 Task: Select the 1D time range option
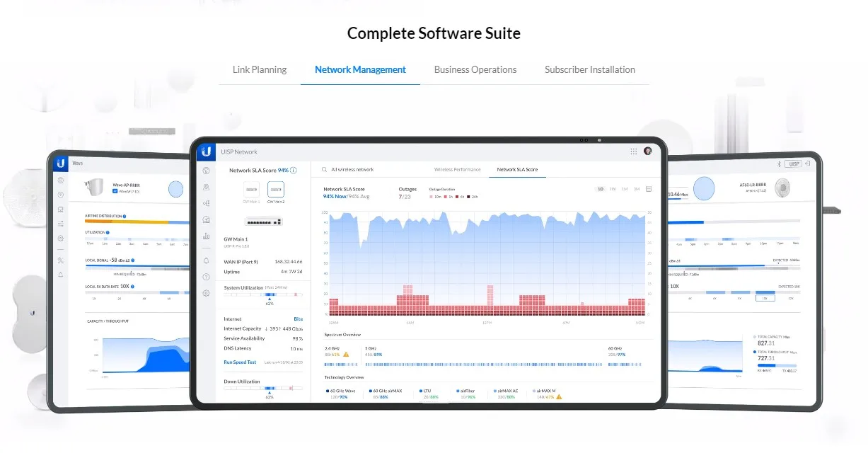tap(601, 189)
